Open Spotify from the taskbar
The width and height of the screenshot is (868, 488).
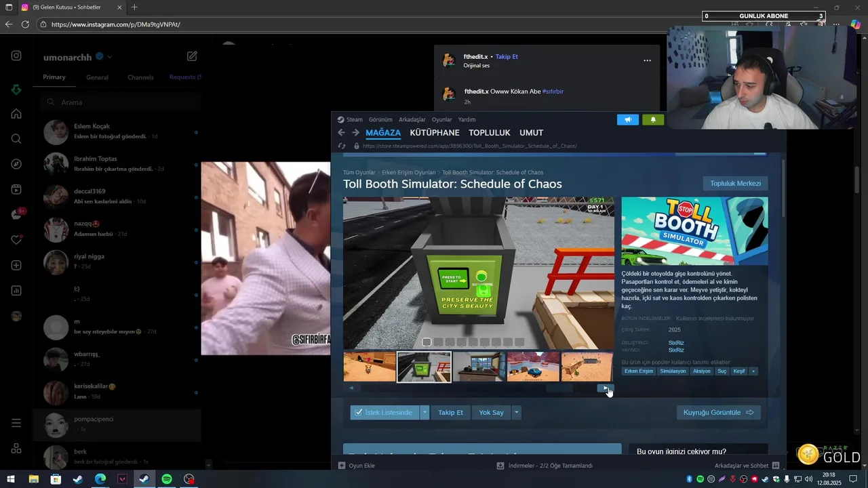click(x=167, y=479)
